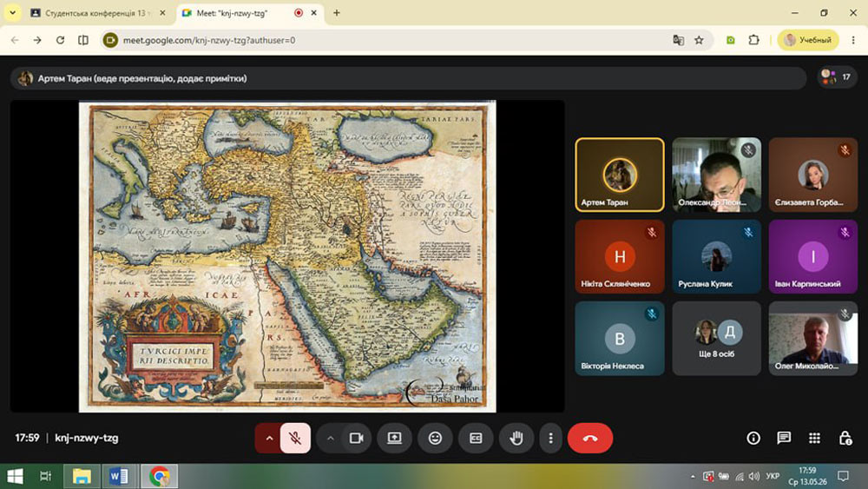Click the translate page icon
The width and height of the screenshot is (868, 489).
click(x=678, y=40)
